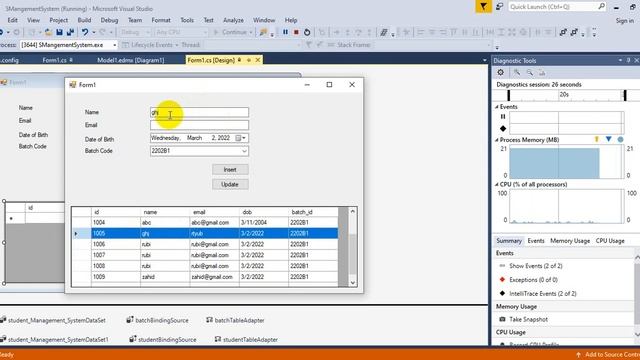Stop debugging with red square icon
Screen dimensions: 640x360
coord(296,32)
